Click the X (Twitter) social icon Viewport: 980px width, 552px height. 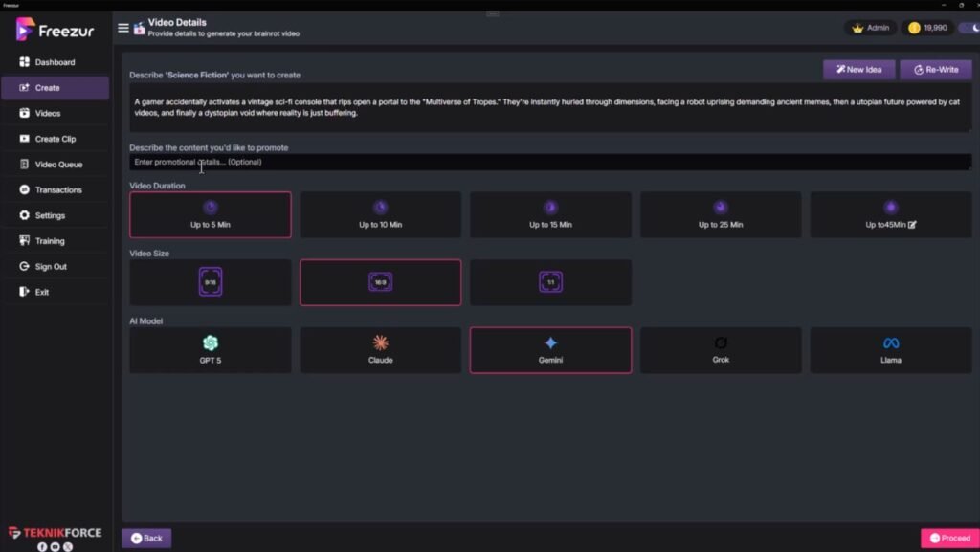(x=67, y=546)
